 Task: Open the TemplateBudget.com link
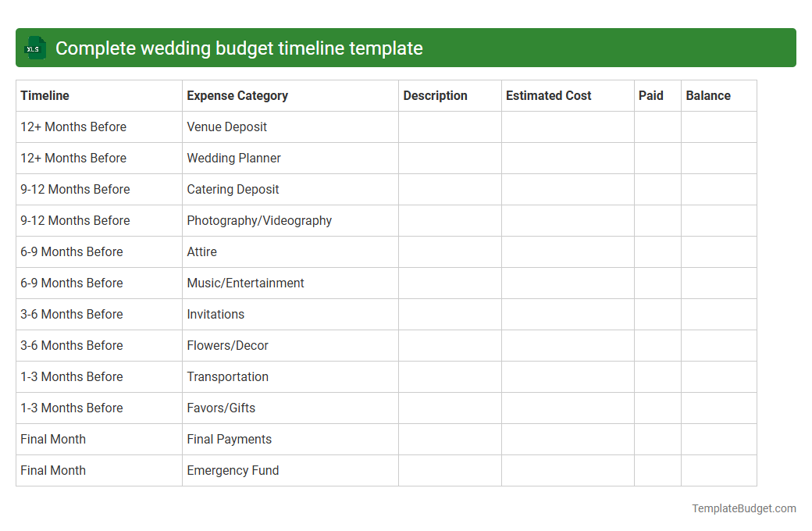click(x=743, y=508)
